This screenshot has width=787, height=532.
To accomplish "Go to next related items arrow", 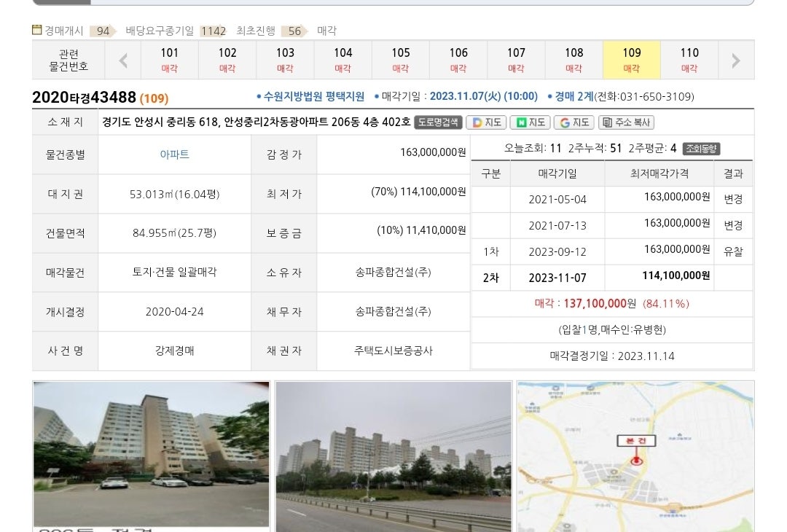I will click(736, 60).
